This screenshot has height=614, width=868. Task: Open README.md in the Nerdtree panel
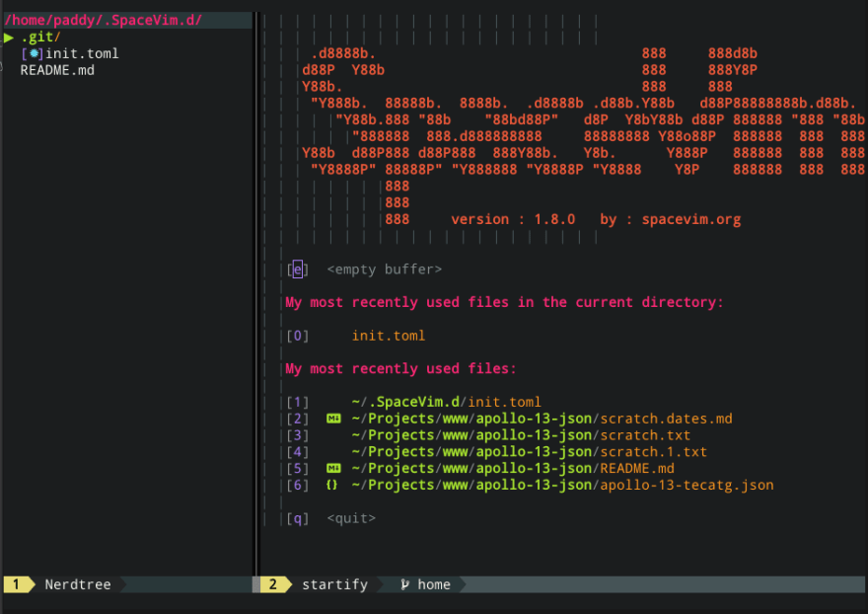pos(57,70)
